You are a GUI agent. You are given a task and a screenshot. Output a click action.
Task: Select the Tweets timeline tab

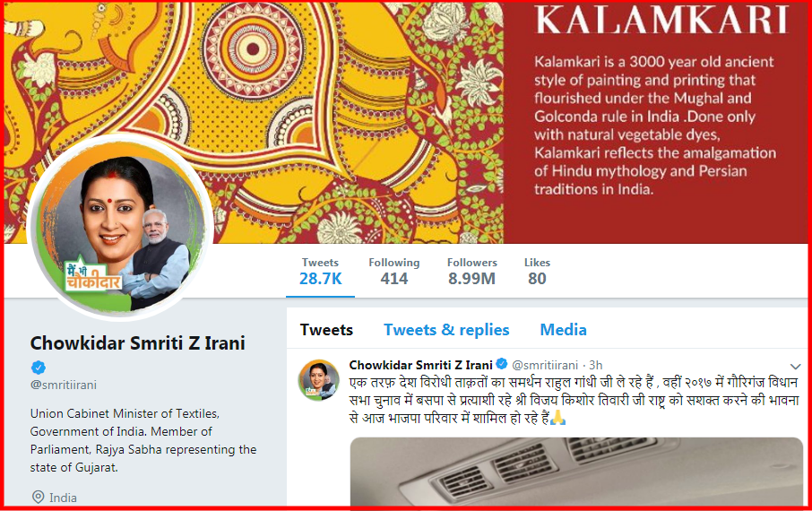[x=327, y=330]
